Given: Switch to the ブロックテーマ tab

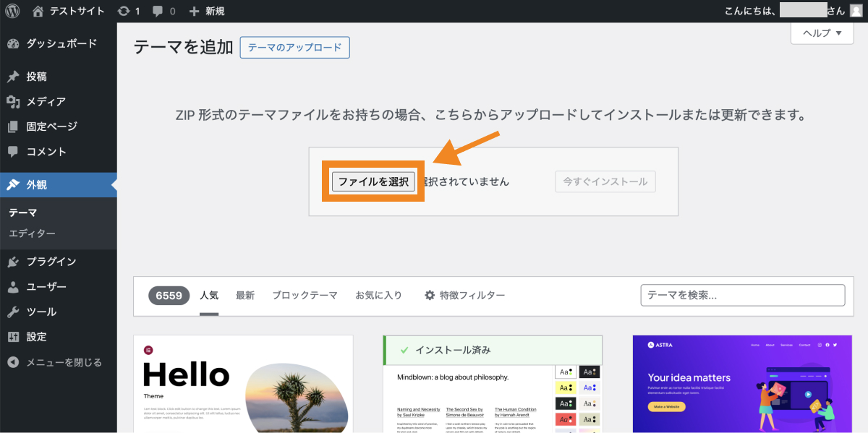Looking at the screenshot, I should coord(306,294).
